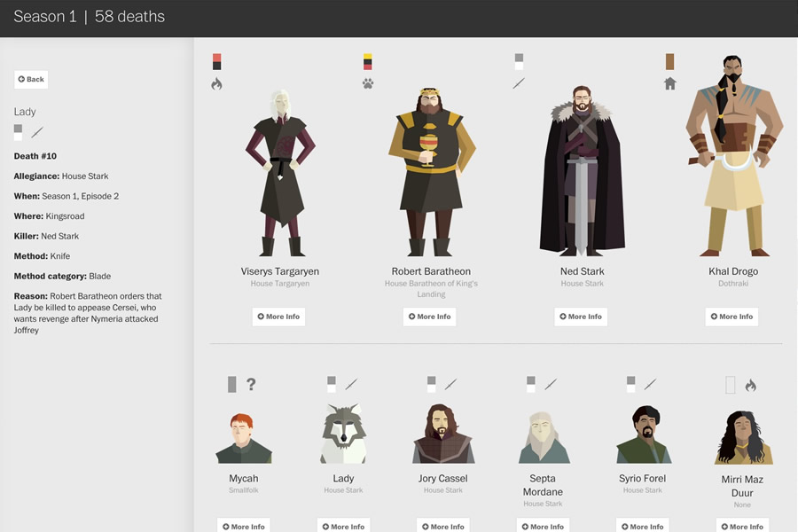The image size is (798, 532).
Task: Click grey-white swatch above Jory Cassel
Action: point(431,384)
